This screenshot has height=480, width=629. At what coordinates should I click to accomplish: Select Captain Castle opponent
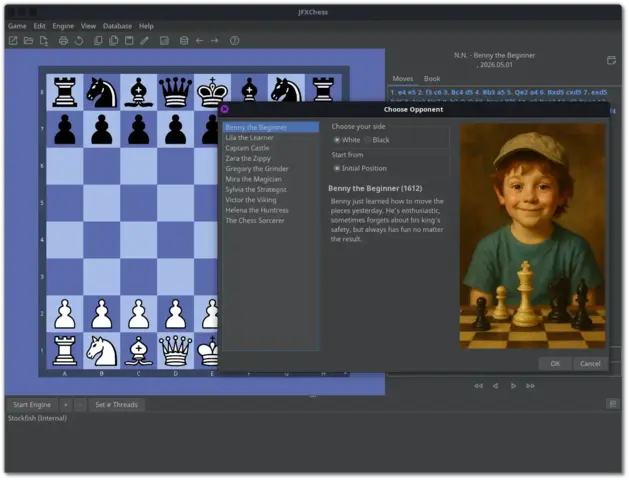tap(271, 148)
